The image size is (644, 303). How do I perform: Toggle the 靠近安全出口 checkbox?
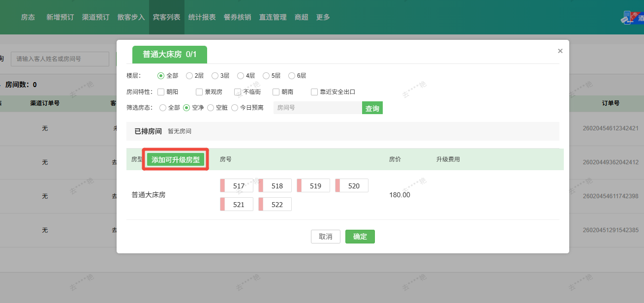coord(314,92)
